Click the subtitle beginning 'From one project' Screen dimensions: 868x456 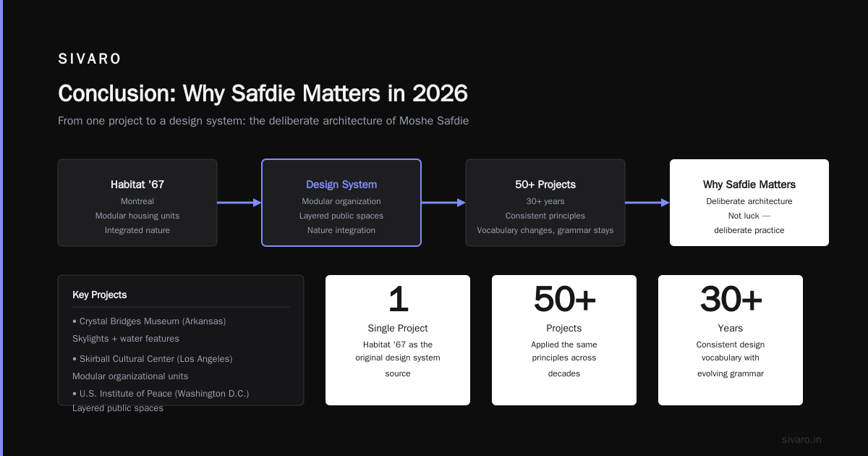[263, 121]
